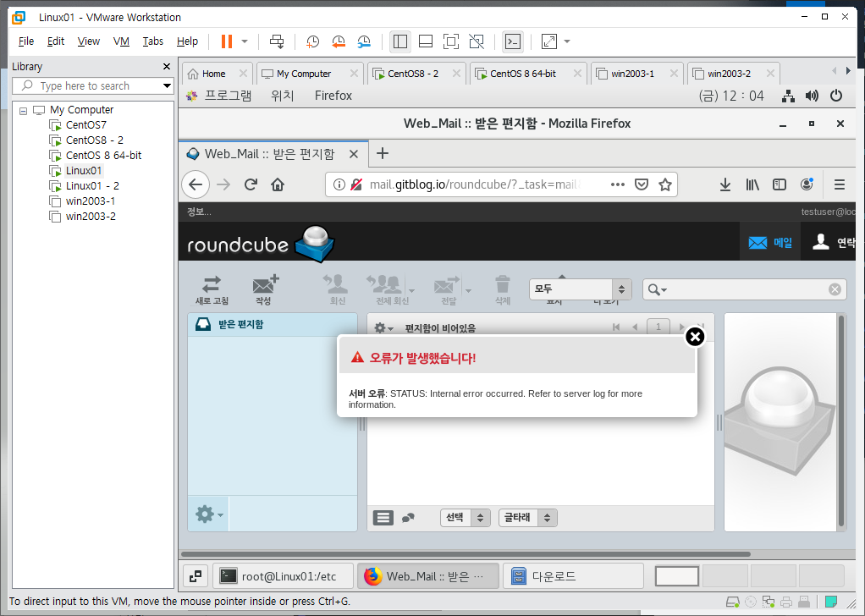The height and width of the screenshot is (616, 865).
Task: Open page actions three-dot menu
Action: tap(618, 184)
